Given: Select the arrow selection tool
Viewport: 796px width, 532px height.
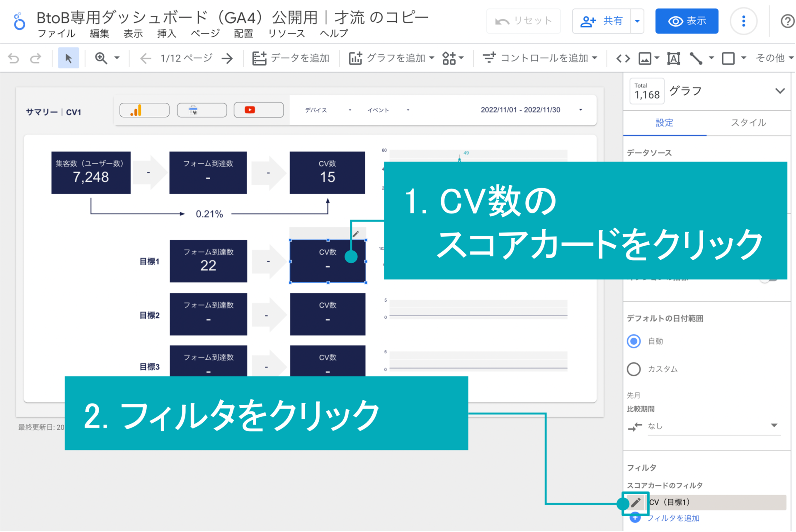Looking at the screenshot, I should [68, 58].
